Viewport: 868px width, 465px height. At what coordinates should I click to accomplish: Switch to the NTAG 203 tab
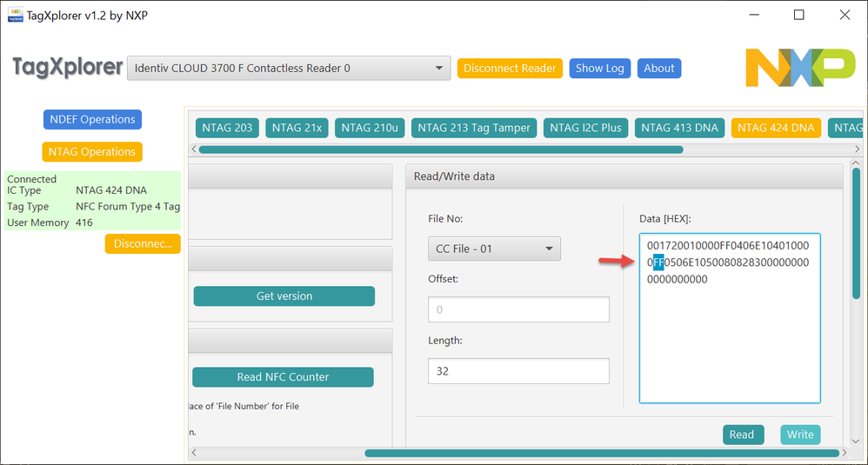tap(227, 128)
